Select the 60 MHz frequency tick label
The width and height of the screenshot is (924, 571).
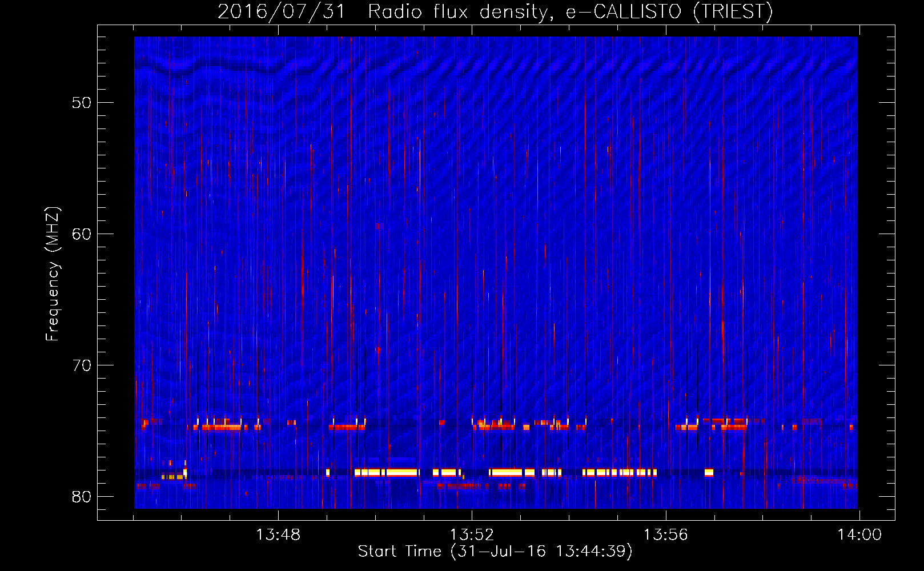(82, 234)
